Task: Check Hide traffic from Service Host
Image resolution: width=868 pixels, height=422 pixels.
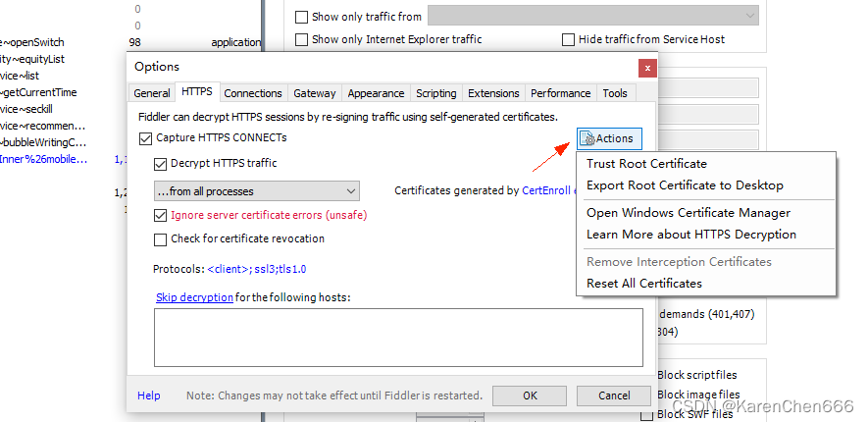Action: [x=568, y=40]
